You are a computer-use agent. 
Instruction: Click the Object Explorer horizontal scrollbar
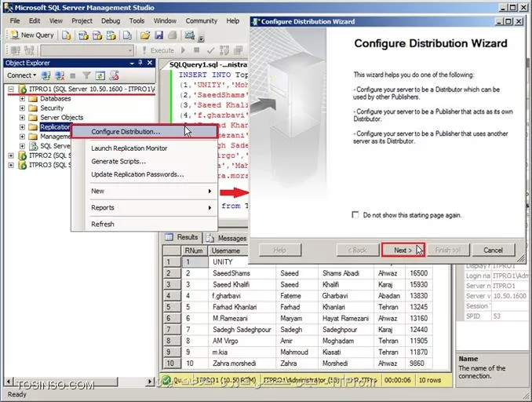point(78,382)
